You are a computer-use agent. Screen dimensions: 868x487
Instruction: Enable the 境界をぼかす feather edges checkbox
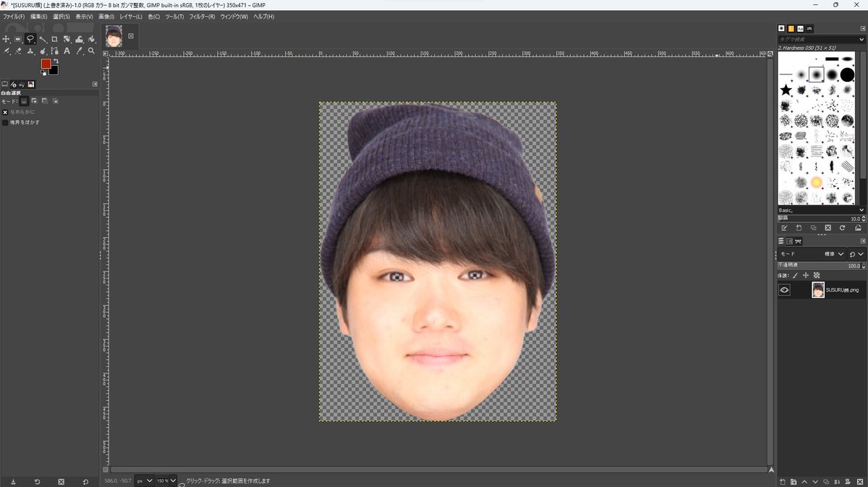[5, 122]
